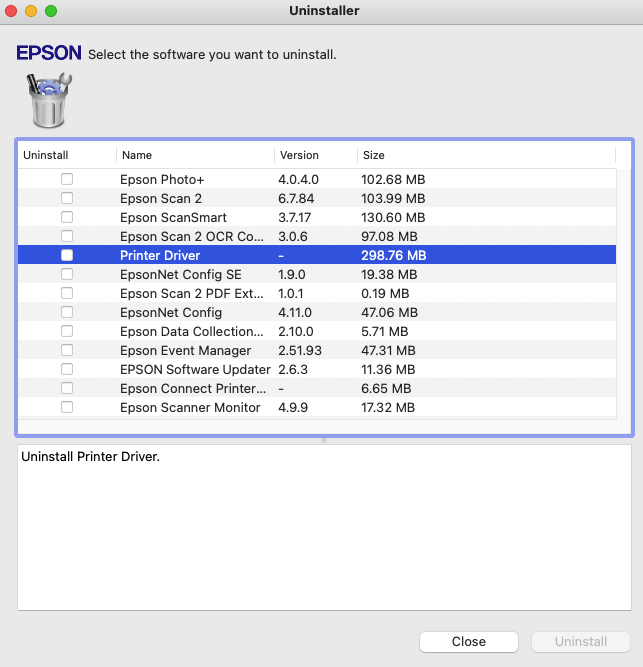Check the EPSON Software Updater checkbox
This screenshot has height=667, width=643.
tap(67, 369)
